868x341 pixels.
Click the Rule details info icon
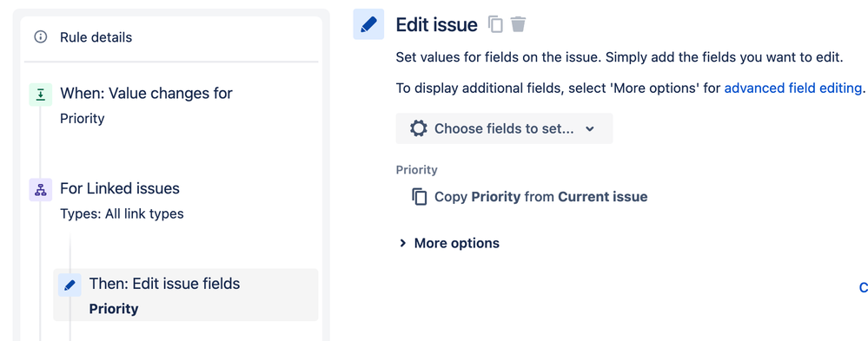(x=41, y=37)
